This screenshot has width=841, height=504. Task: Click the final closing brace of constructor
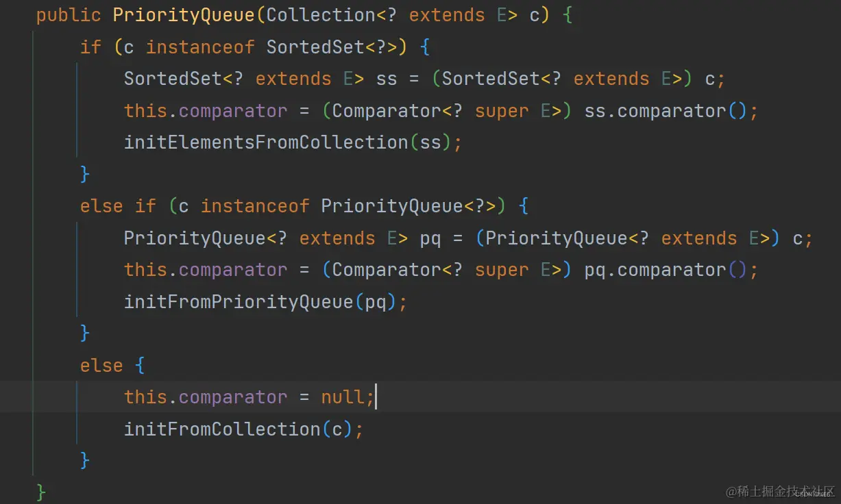[41, 492]
